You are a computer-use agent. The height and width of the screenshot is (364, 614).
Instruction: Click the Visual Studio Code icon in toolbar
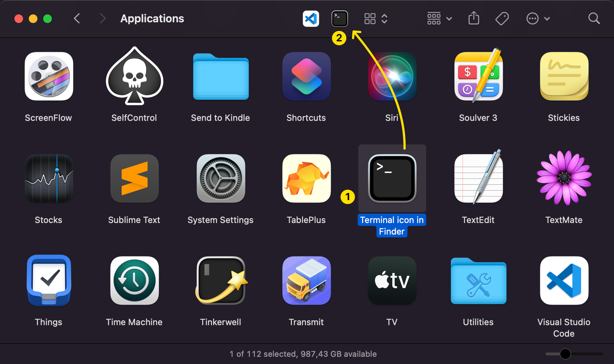click(x=311, y=19)
